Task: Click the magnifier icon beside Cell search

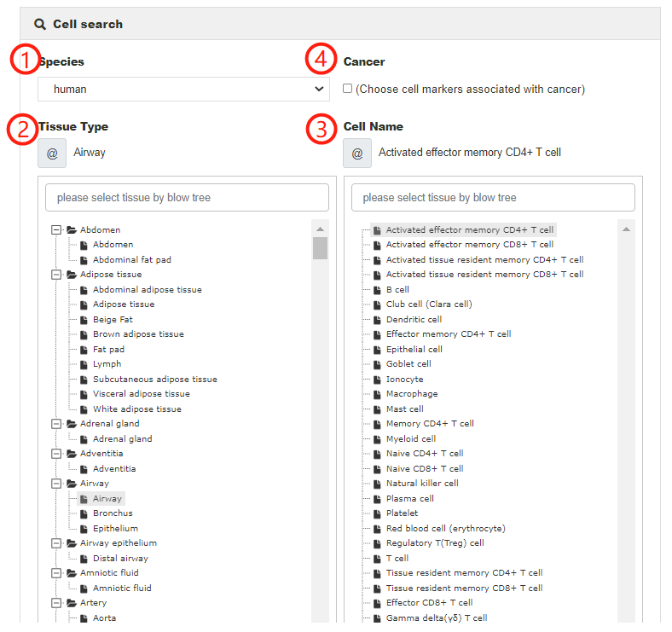Action: (x=40, y=24)
